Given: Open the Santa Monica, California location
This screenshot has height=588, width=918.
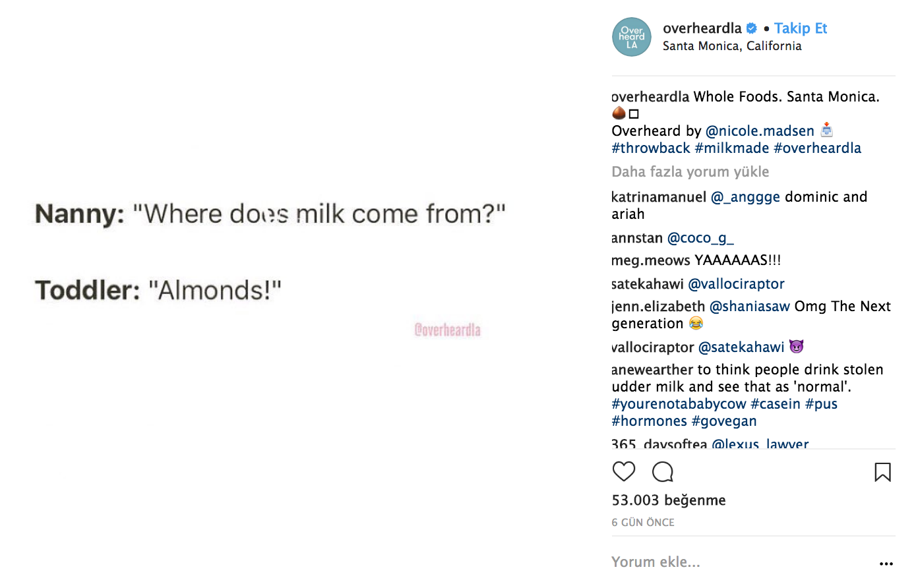Looking at the screenshot, I should click(x=732, y=46).
